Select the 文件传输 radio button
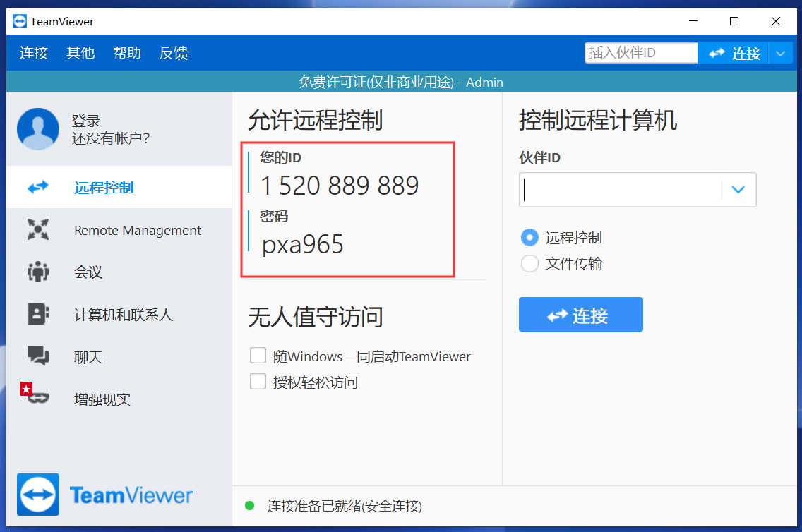The width and height of the screenshot is (802, 532). coord(529,264)
